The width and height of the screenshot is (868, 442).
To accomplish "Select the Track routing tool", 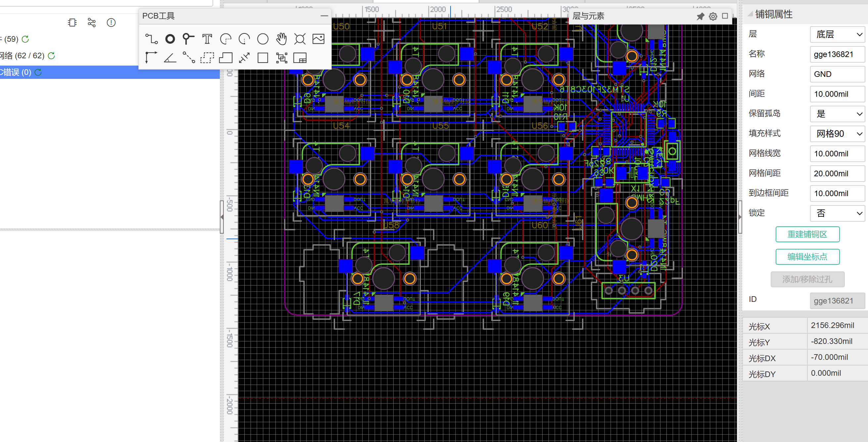I will [151, 39].
